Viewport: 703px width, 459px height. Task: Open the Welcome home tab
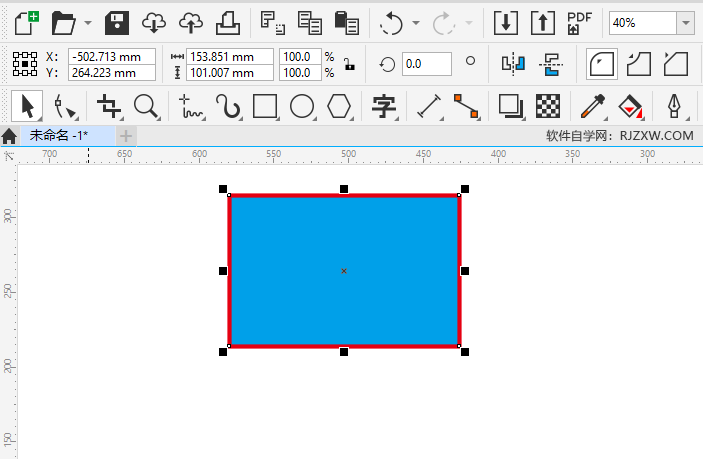coord(9,135)
